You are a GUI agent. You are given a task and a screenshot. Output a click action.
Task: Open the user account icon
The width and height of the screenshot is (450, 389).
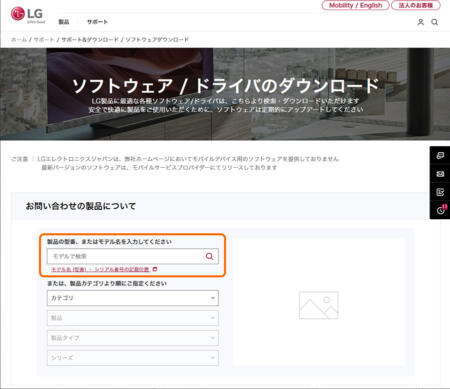coord(421,22)
